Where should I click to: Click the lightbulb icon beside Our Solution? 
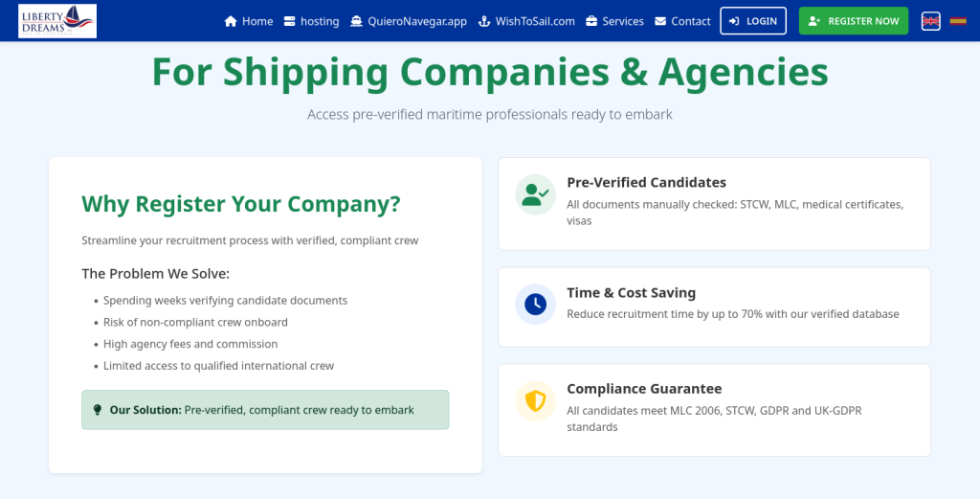pos(97,410)
